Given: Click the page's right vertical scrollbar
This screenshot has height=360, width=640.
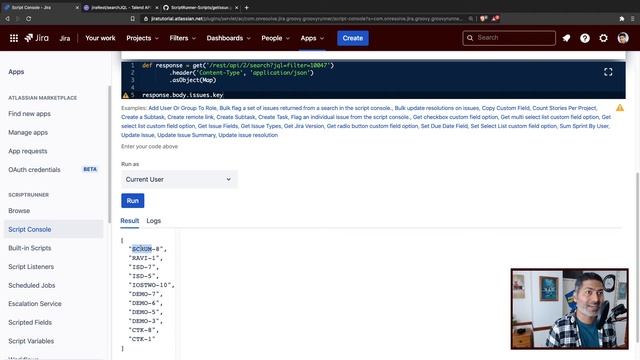Looking at the screenshot, I should click(638, 257).
